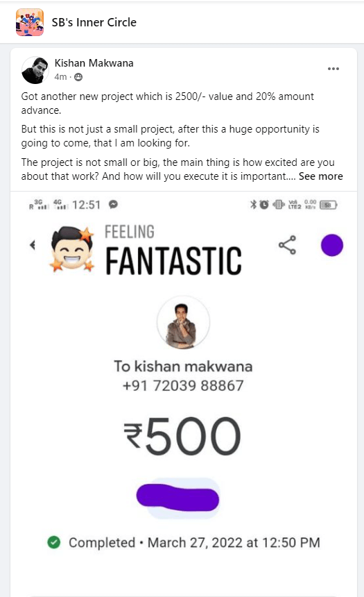Click the group members privacy icon

[x=78, y=77]
